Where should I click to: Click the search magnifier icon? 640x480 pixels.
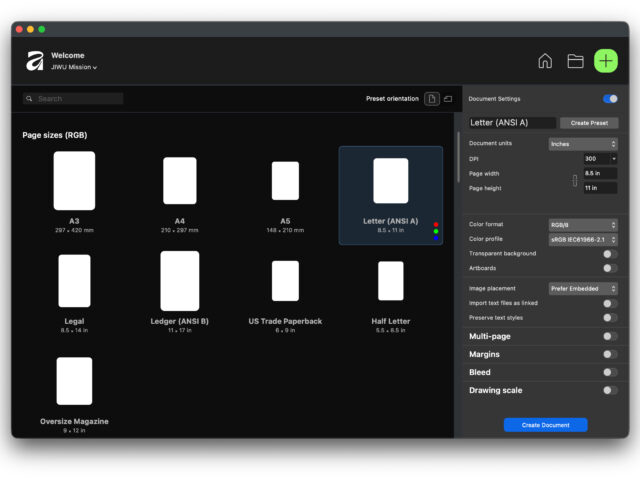click(x=30, y=99)
